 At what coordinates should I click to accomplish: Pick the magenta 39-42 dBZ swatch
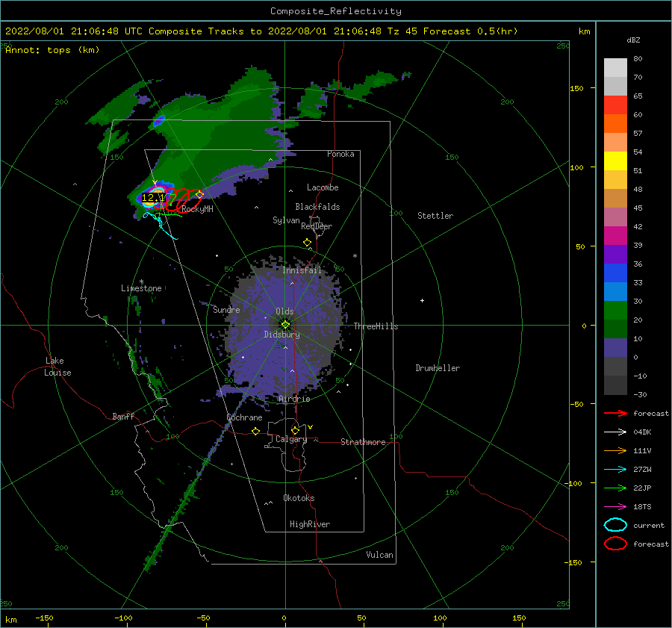(x=615, y=236)
